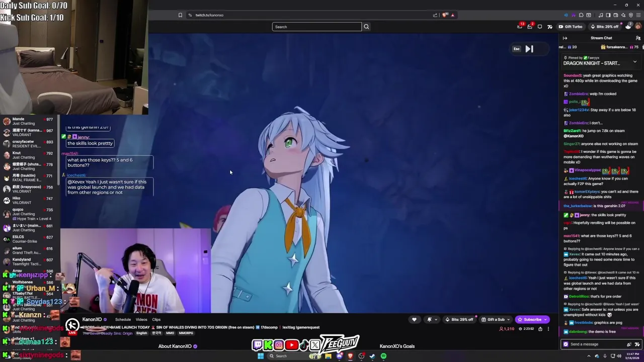Select the Kandyland channel in sidebar
Viewport: 644px width, 362px height.
30,261
